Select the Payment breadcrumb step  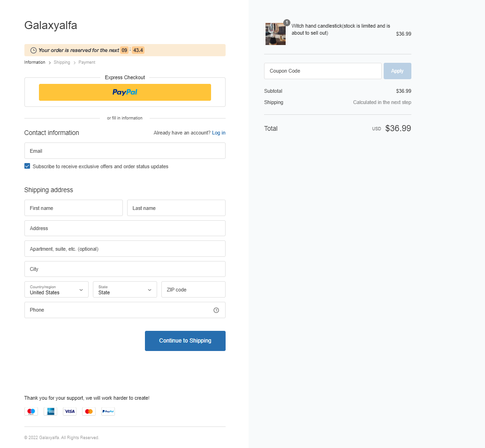point(87,62)
